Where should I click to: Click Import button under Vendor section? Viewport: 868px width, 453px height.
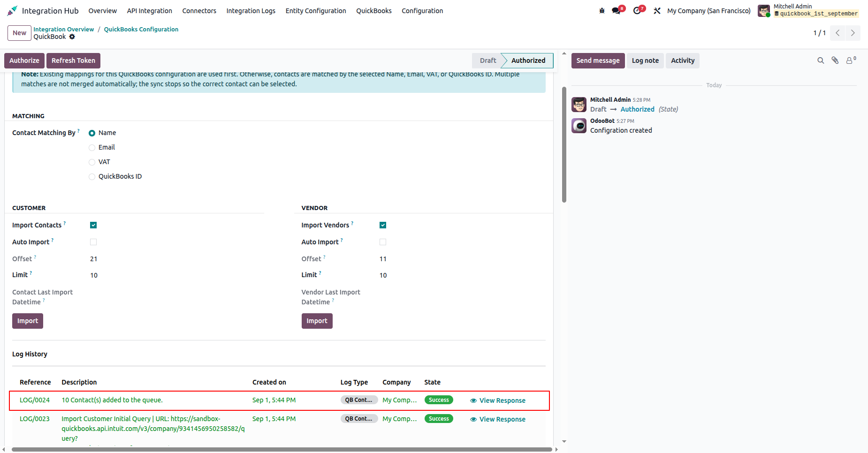317,321
